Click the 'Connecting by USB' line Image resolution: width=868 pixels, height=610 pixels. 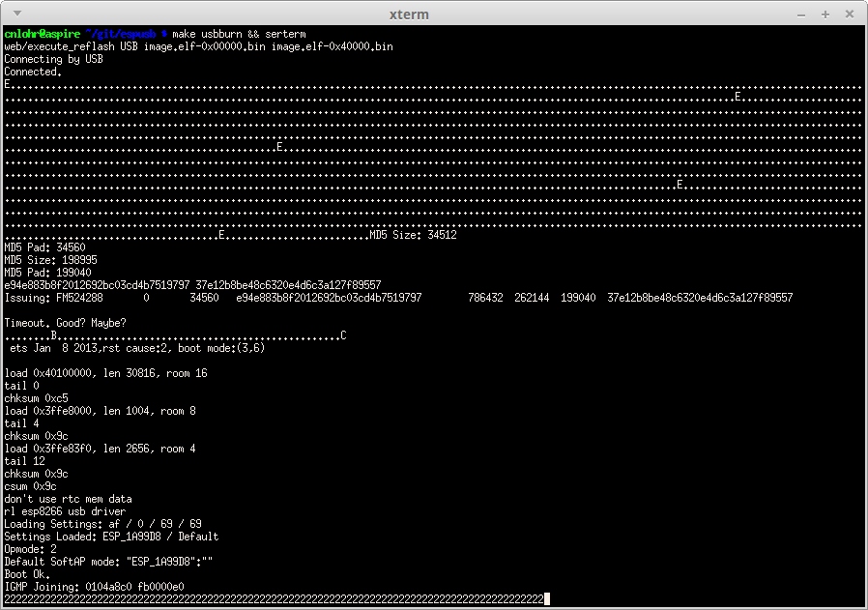pyautogui.click(x=54, y=59)
